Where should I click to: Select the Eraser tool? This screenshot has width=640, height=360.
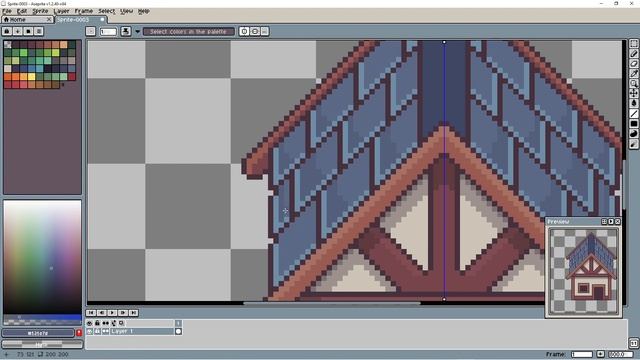point(633,64)
